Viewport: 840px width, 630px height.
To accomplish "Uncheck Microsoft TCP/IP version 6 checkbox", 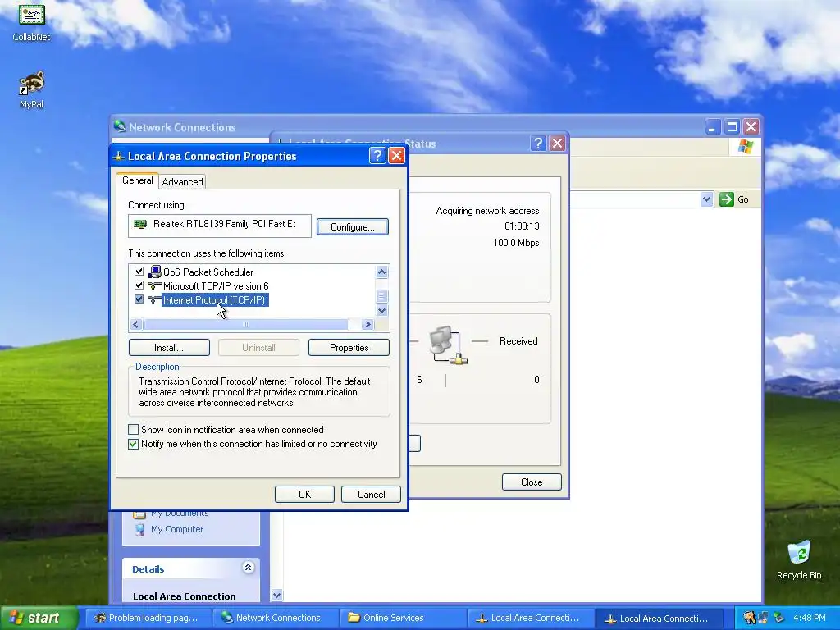I will (x=139, y=285).
